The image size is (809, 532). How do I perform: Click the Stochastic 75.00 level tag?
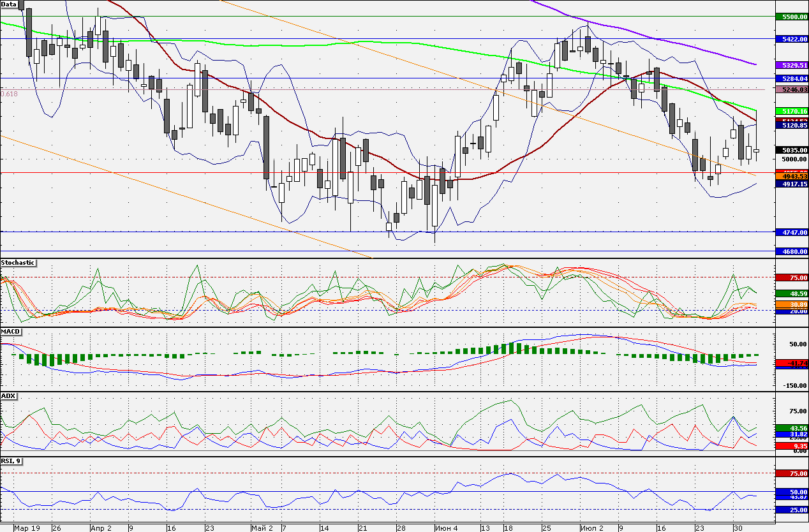pyautogui.click(x=791, y=278)
